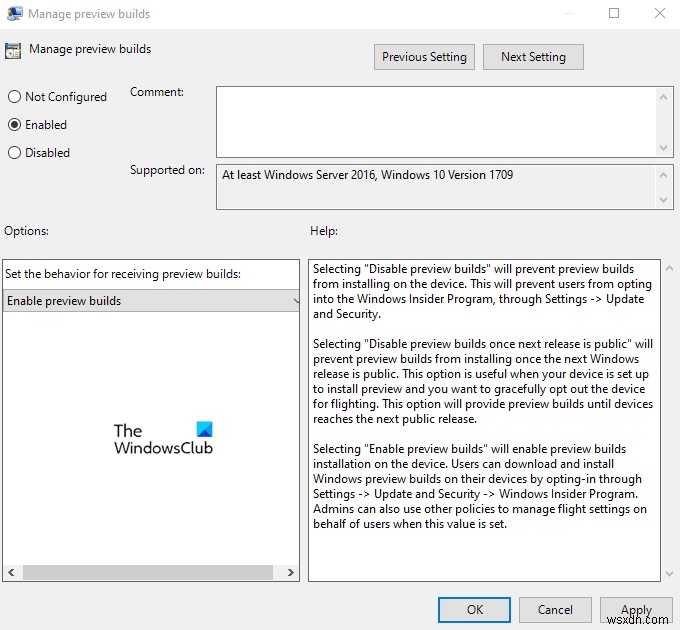Go to Next Setting
Screen dimensions: 680x630
coord(533,57)
